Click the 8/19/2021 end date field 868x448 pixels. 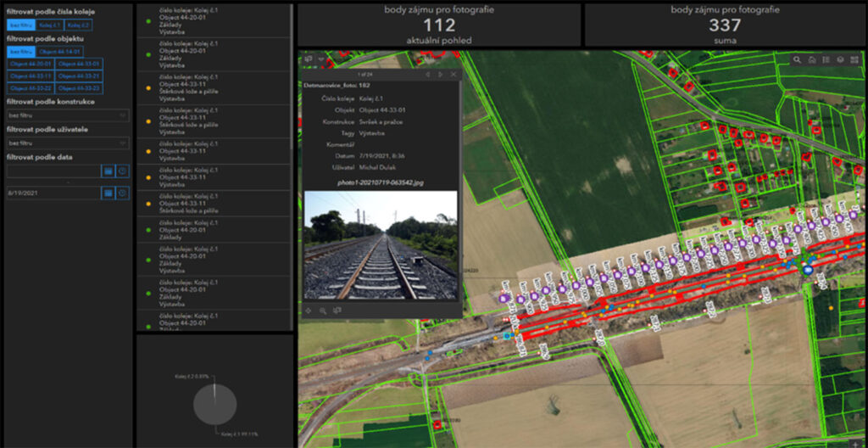point(53,193)
